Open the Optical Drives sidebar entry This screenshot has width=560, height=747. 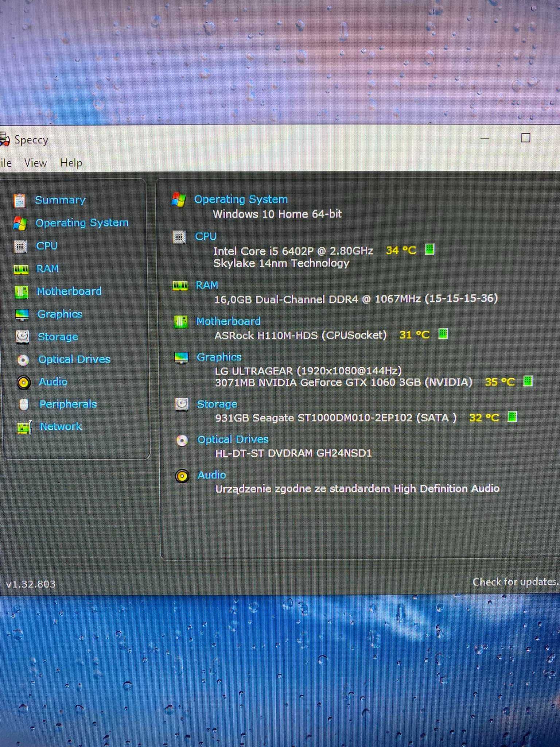tap(74, 359)
